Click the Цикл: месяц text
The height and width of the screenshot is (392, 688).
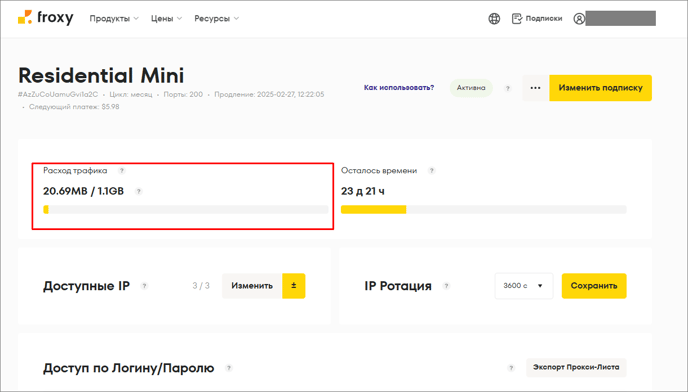point(131,94)
